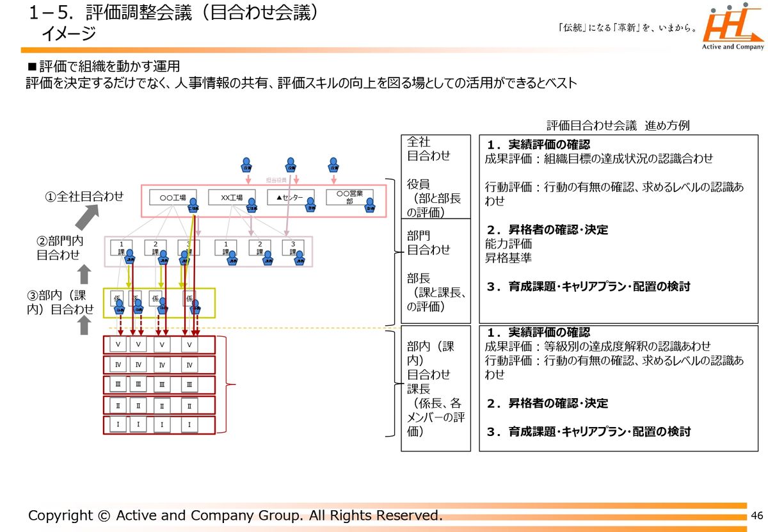The height and width of the screenshot is (532, 768).
Task: Click the Active and Company logo
Action: [x=733, y=28]
